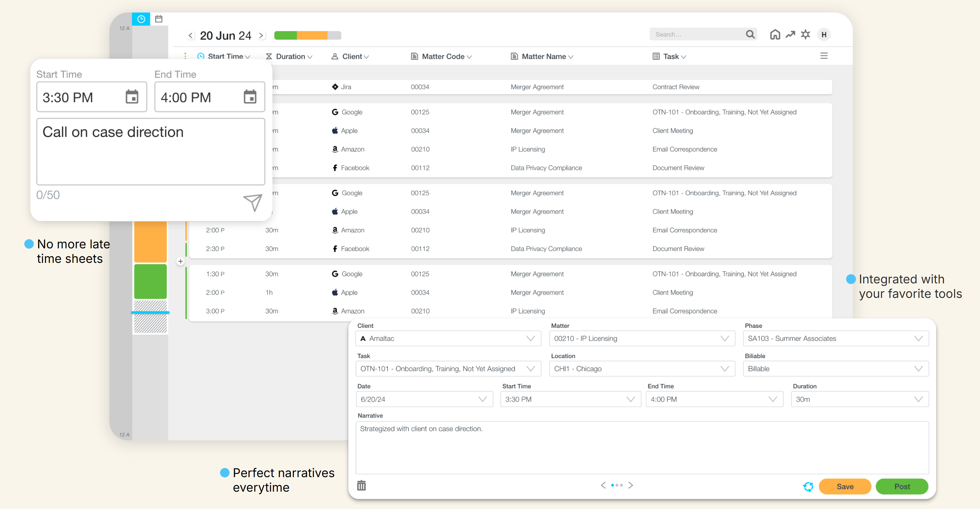
Task: Open the Phase dropdown SA103
Action: [835, 338]
